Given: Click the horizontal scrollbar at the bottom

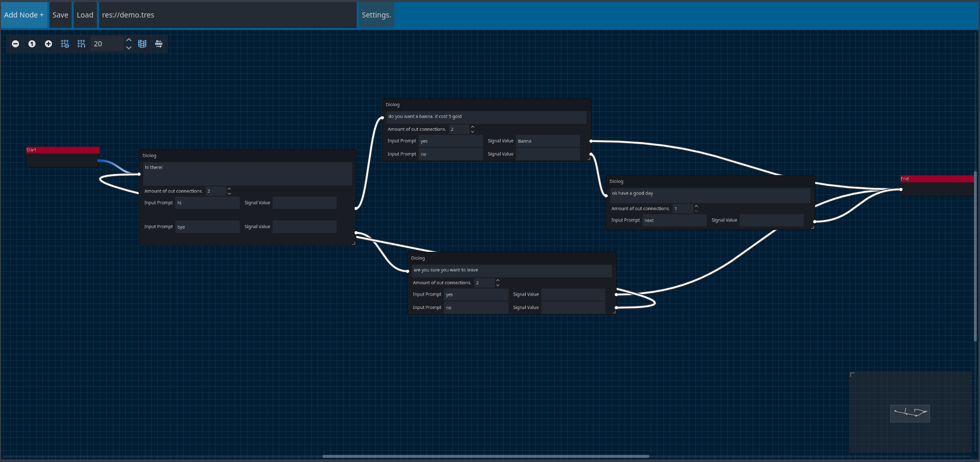Looking at the screenshot, I should pyautogui.click(x=485, y=456).
